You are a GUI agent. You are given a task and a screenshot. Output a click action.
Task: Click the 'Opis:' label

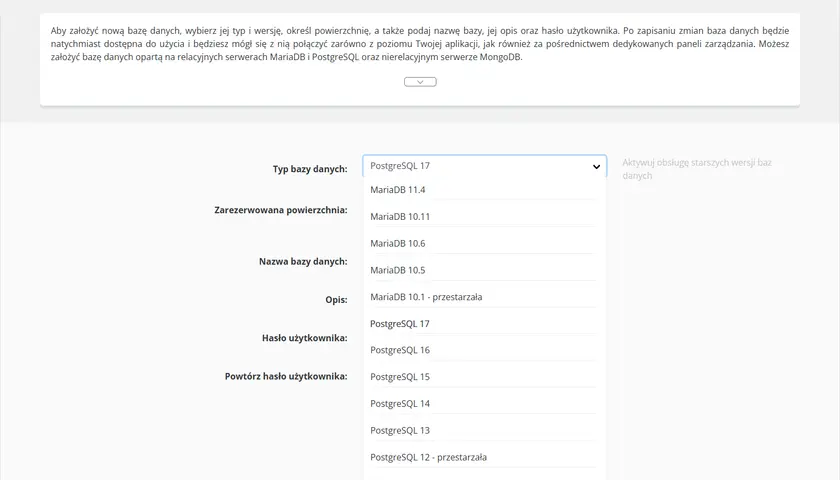pyautogui.click(x=336, y=299)
